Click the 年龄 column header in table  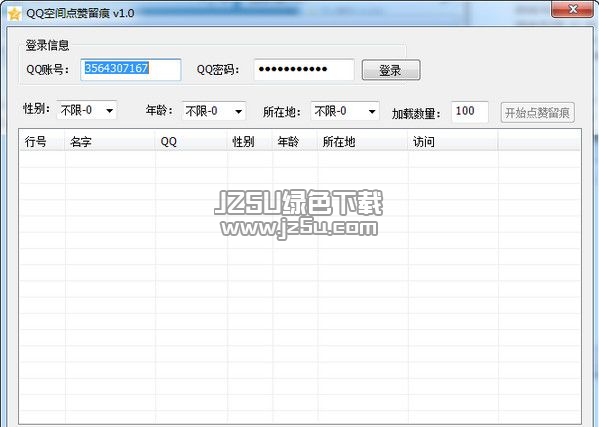[295, 142]
